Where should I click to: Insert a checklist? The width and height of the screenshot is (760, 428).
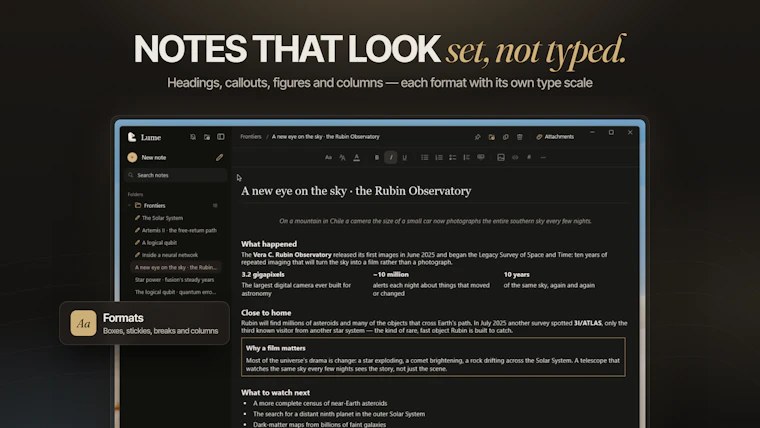(453, 157)
